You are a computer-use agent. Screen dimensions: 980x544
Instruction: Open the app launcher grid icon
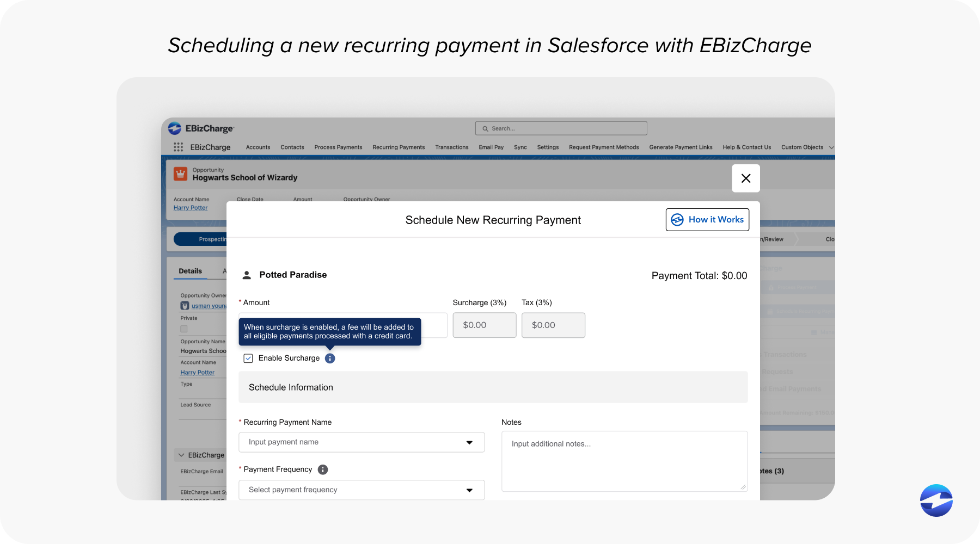click(x=178, y=147)
